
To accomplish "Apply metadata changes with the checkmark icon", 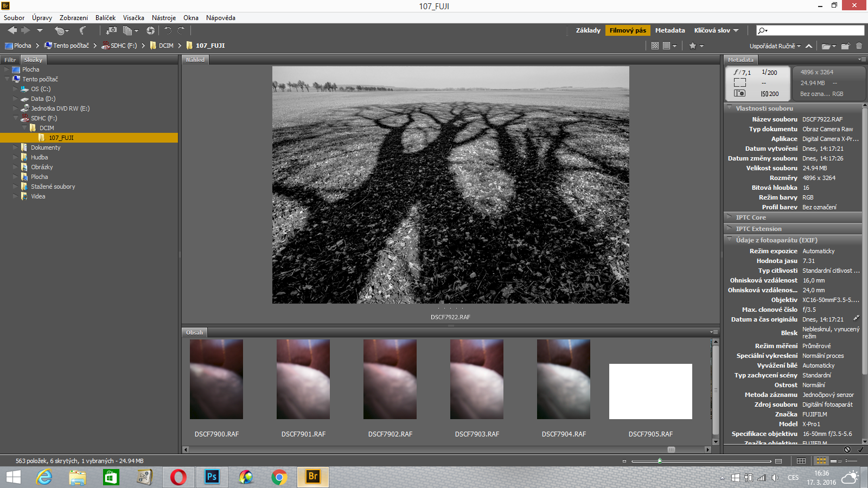I will click(860, 450).
